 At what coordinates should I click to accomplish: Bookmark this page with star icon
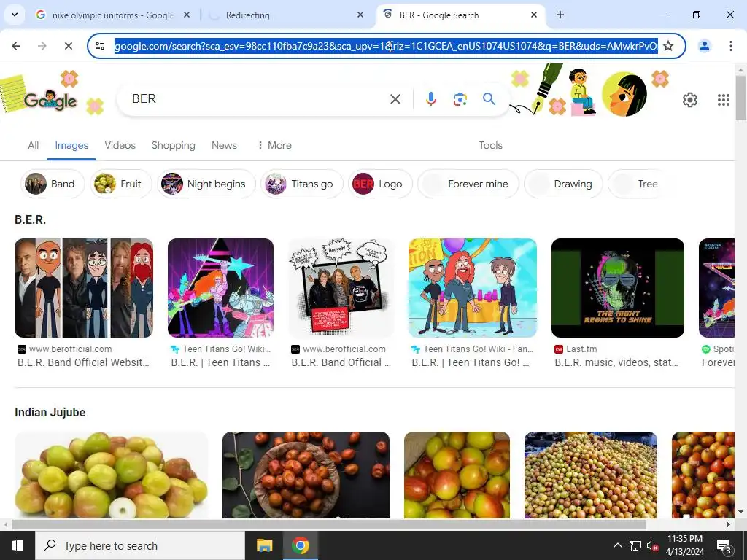click(x=668, y=46)
